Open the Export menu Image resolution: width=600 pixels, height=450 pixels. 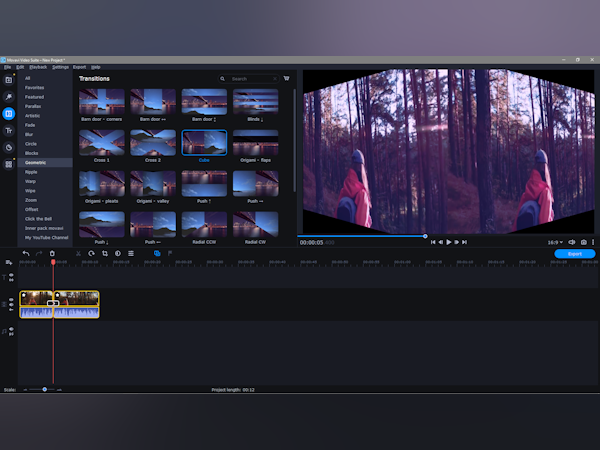point(80,67)
